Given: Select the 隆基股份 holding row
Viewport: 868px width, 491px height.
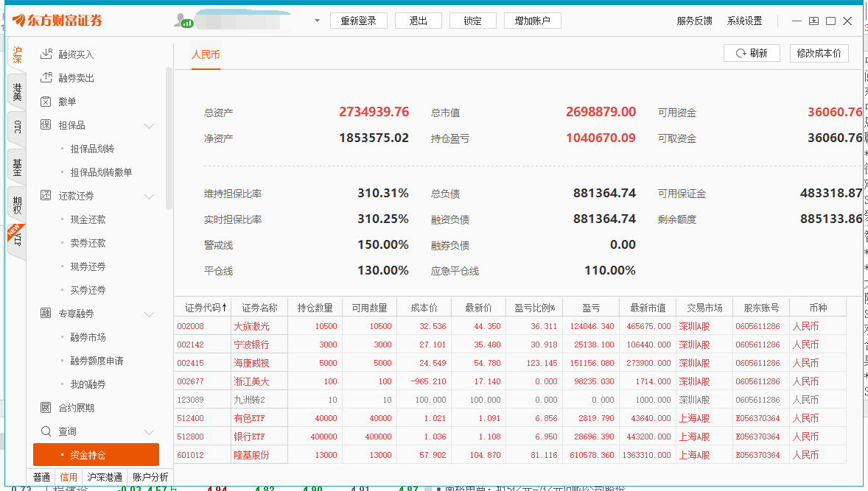Looking at the screenshot, I should coord(511,454).
